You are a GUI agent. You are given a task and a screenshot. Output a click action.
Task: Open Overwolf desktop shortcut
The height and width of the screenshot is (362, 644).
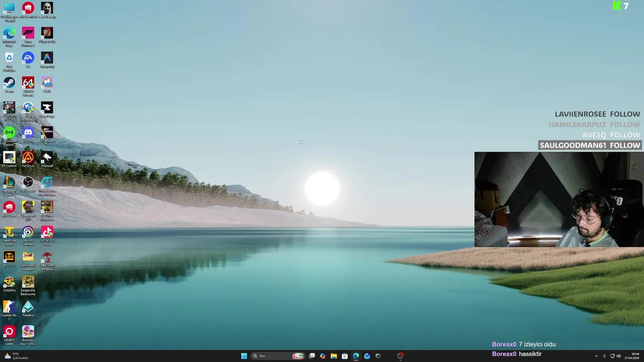pyautogui.click(x=47, y=159)
